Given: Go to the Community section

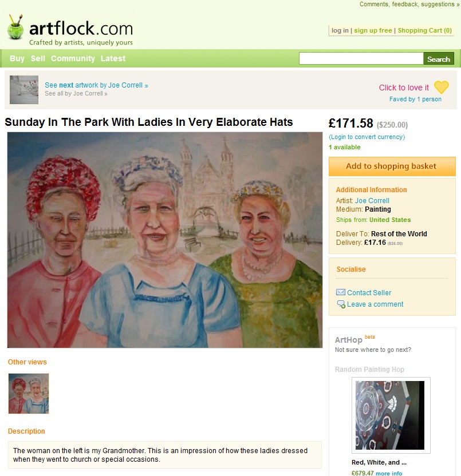Looking at the screenshot, I should tap(73, 58).
